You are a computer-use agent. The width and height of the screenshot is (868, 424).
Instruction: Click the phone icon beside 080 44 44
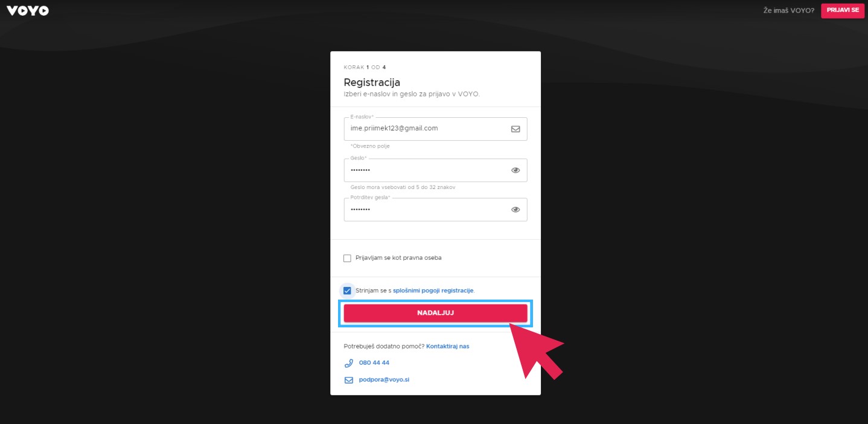[348, 363]
